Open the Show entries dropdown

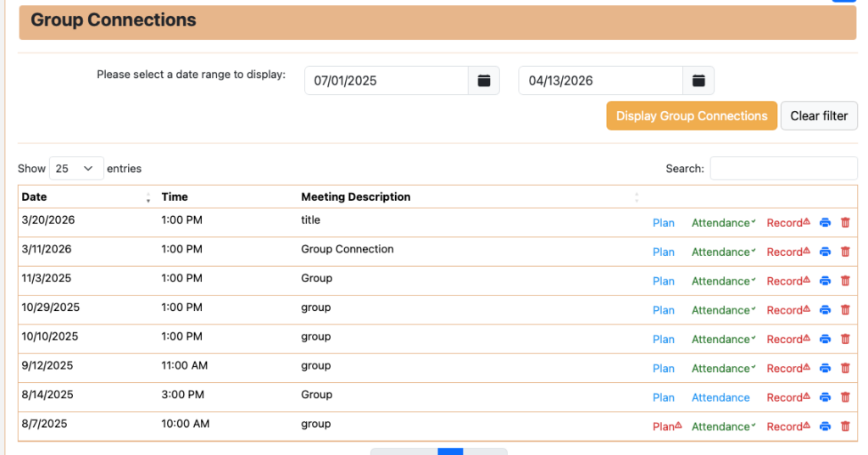76,169
